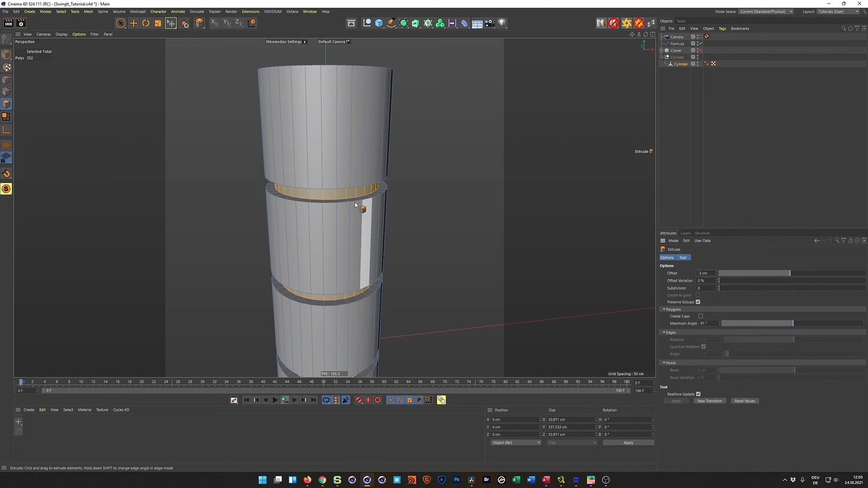Select the Scale tool in top toolbar
This screenshot has width=868, height=488.
tap(158, 23)
